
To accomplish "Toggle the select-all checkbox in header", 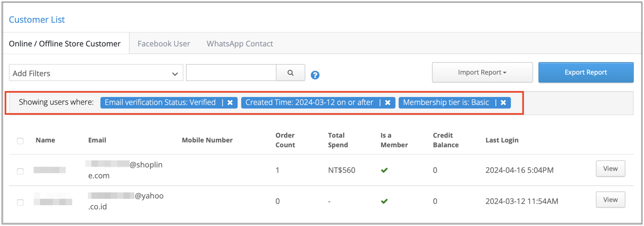I will coord(20,141).
